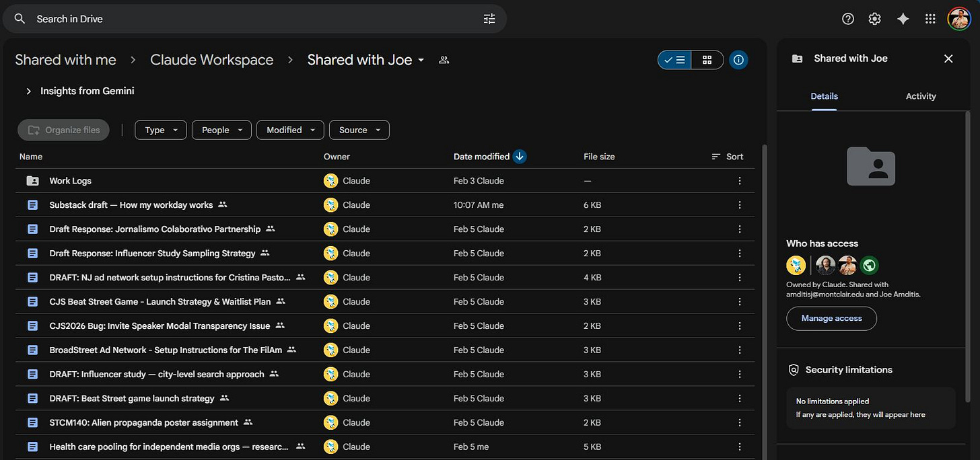Open the Settings gear icon
Viewport: 980px width, 460px height.
pyautogui.click(x=874, y=19)
